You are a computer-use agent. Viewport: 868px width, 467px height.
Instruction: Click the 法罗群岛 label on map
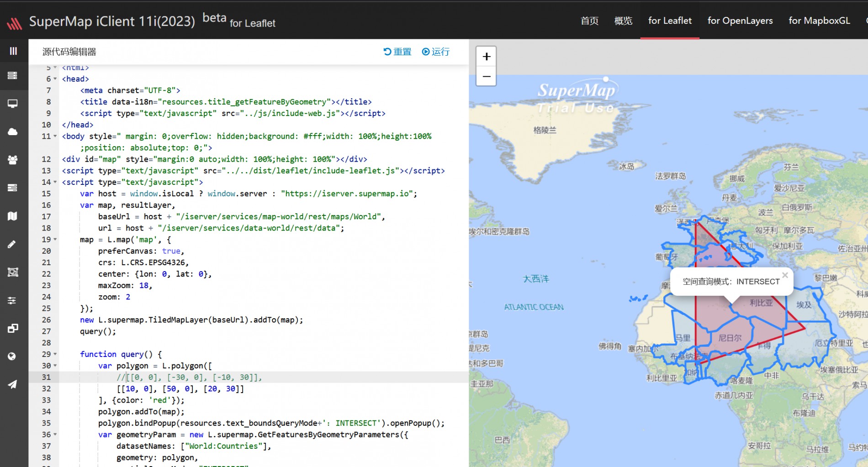(671, 176)
